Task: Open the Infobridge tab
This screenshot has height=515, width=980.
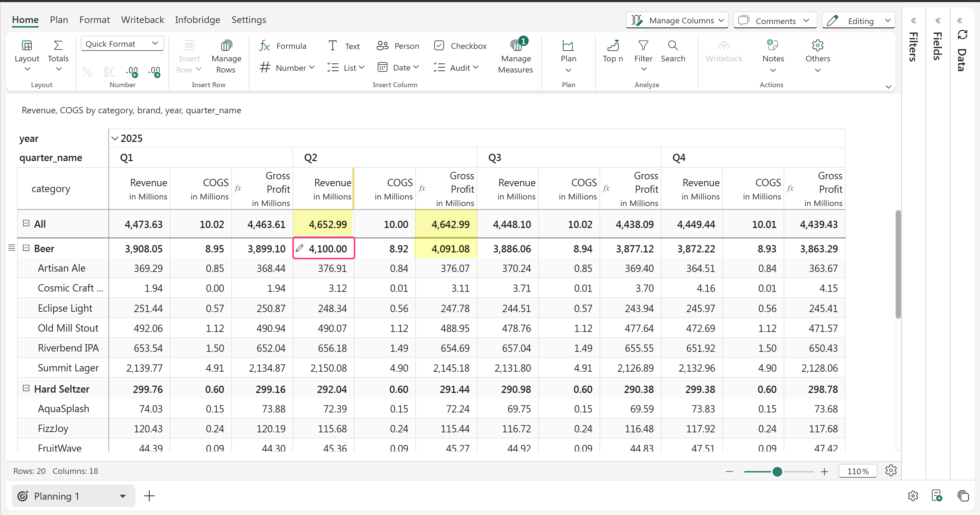Action: pyautogui.click(x=197, y=20)
